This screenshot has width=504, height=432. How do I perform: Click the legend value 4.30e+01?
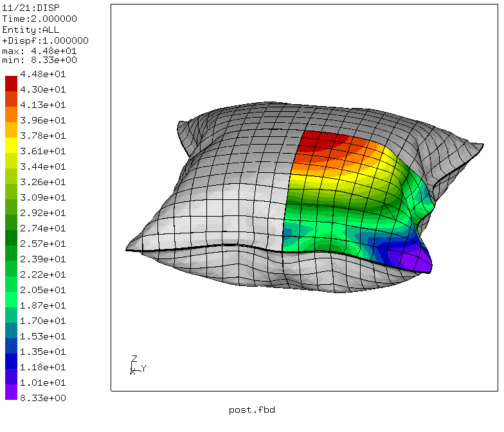[42, 90]
